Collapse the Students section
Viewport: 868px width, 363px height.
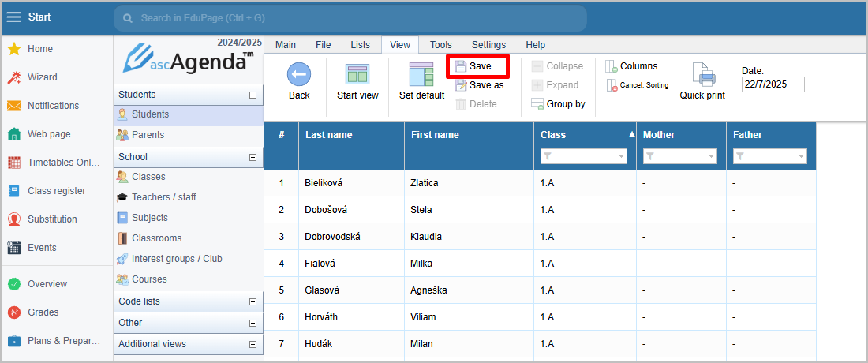pyautogui.click(x=253, y=95)
